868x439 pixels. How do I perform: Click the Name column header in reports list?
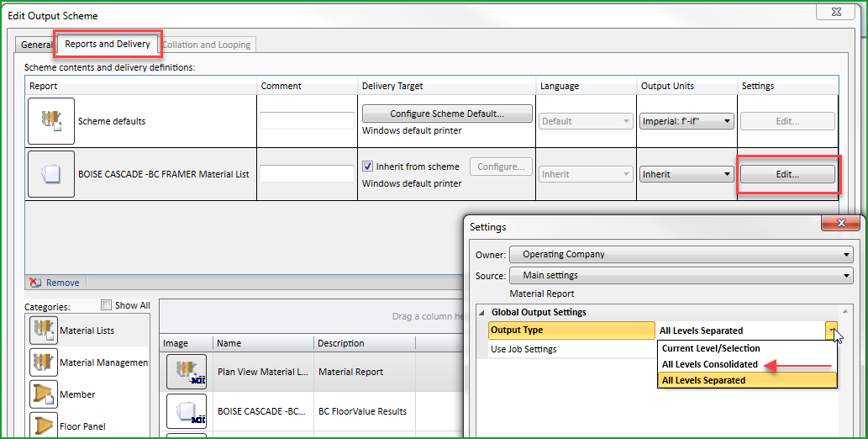tap(262, 343)
